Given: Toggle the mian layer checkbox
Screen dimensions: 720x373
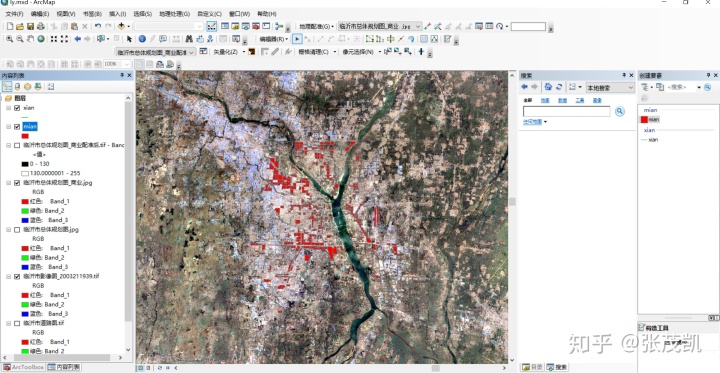Looking at the screenshot, I should (17, 126).
